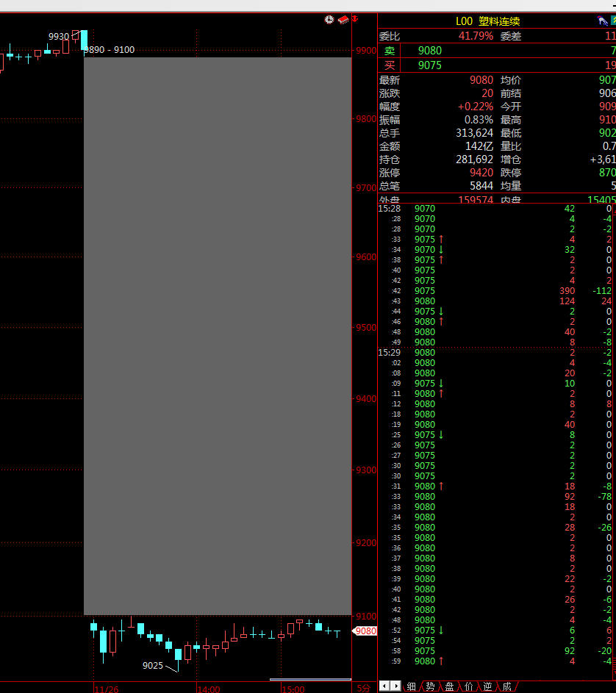Switch to the 势 tab

click(x=430, y=686)
